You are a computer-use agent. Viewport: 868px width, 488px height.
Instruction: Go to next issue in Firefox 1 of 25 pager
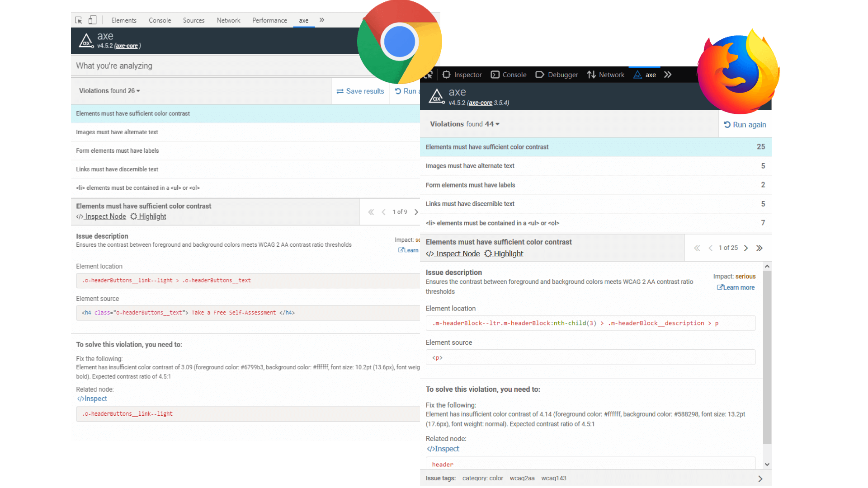pos(746,248)
